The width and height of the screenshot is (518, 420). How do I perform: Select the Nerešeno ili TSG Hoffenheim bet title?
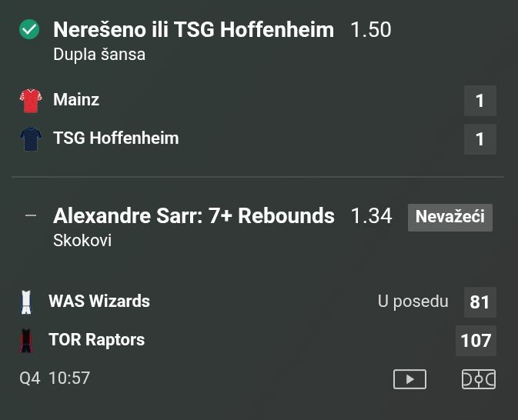click(x=193, y=30)
